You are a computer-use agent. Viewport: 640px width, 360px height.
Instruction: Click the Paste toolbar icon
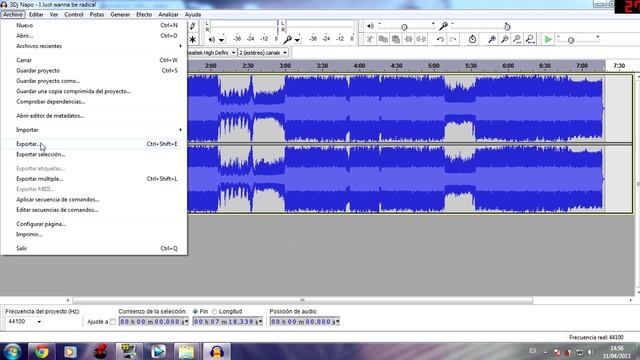tap(396, 39)
